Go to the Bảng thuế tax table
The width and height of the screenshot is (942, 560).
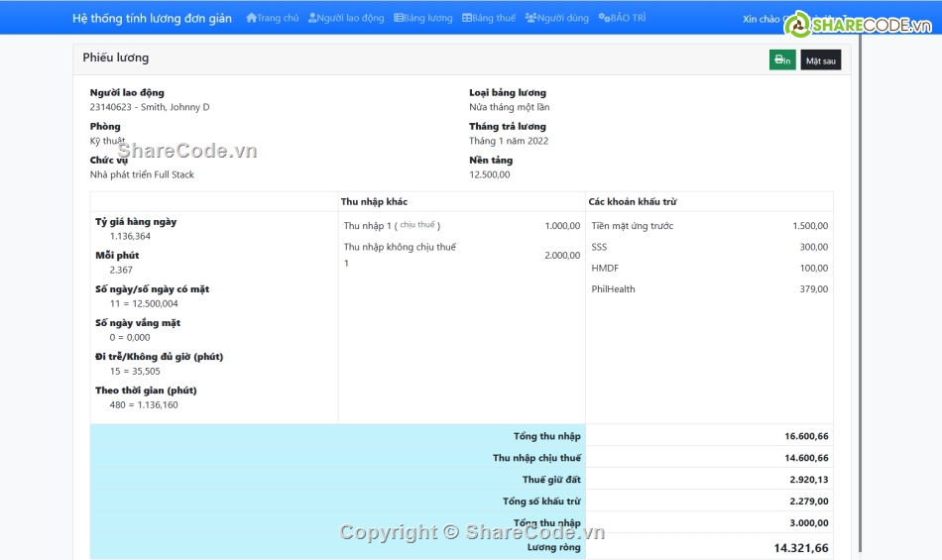(x=489, y=18)
